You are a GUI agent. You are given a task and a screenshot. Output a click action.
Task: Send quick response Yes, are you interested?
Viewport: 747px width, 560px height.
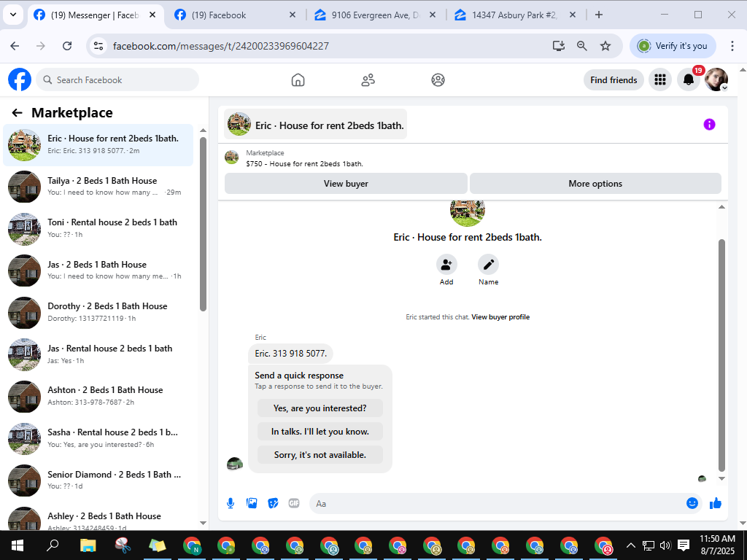tap(320, 408)
